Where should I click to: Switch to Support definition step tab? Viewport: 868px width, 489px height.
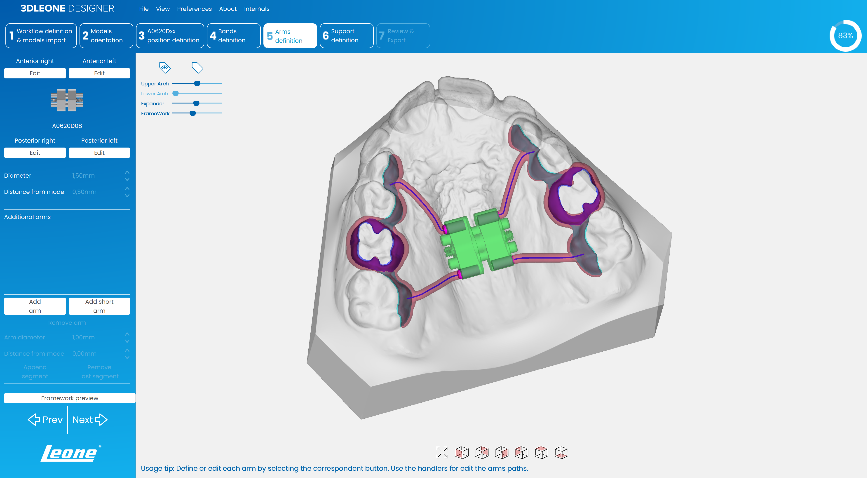point(346,36)
